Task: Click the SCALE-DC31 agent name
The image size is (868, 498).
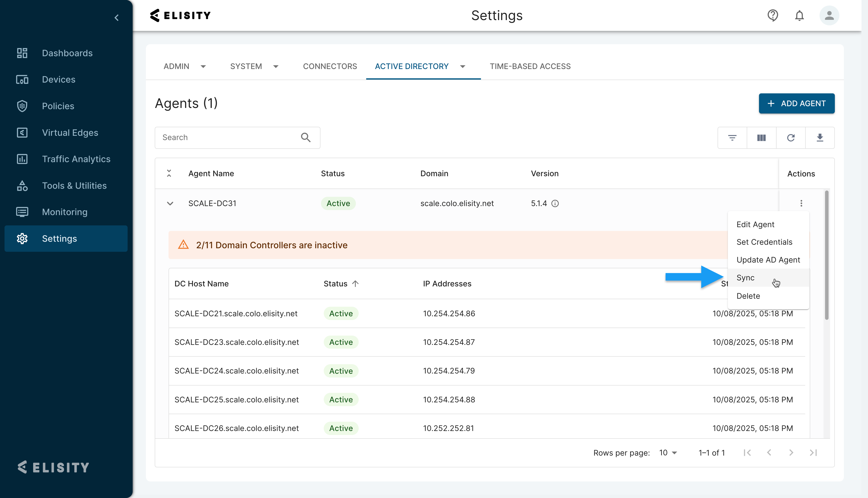Action: tap(212, 204)
